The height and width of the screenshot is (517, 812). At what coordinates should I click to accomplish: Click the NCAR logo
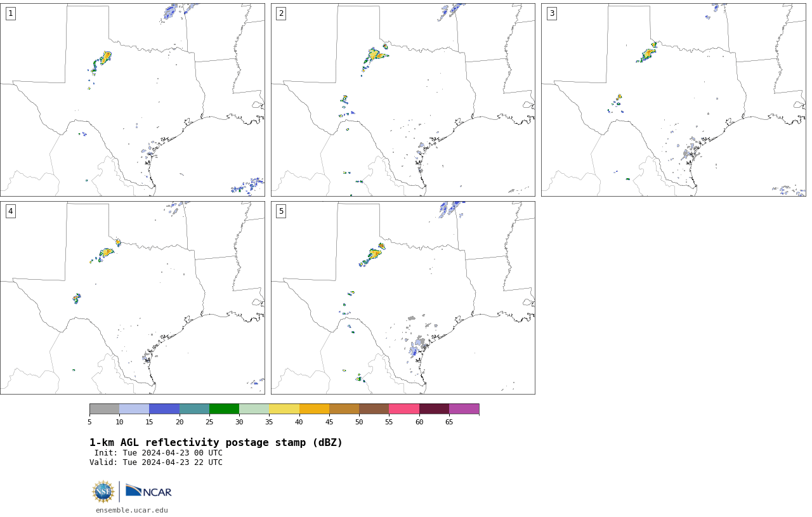[148, 491]
